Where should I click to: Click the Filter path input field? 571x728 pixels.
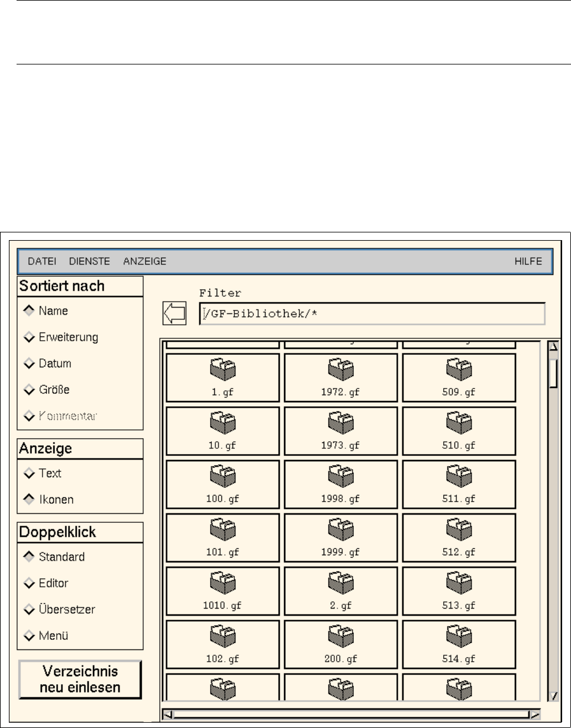[372, 314]
